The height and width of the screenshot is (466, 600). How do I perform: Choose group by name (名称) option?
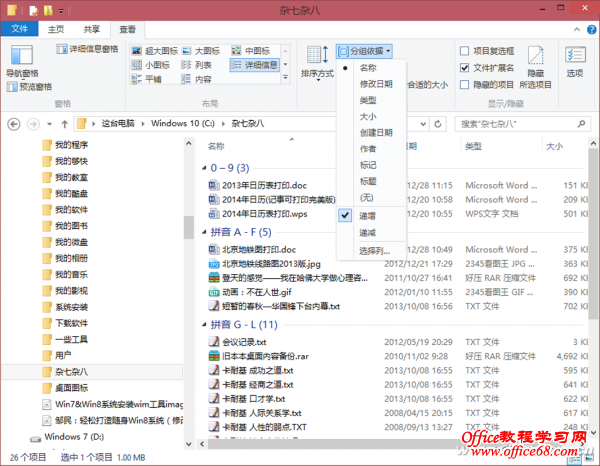370,68
